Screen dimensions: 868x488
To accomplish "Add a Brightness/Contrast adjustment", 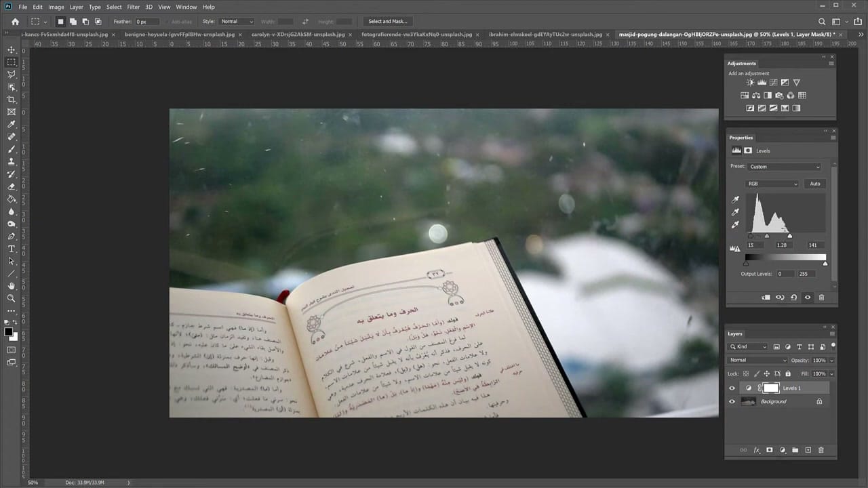I will click(750, 82).
